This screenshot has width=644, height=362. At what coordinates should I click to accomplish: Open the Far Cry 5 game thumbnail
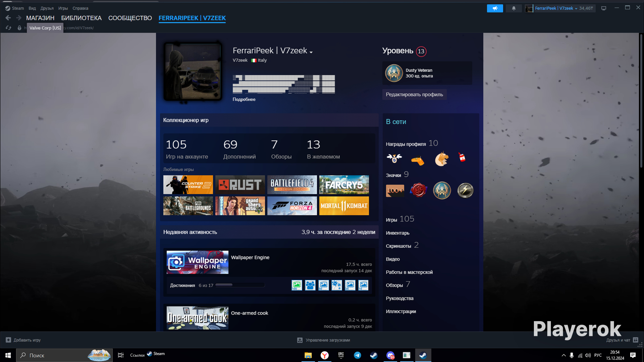click(x=344, y=185)
